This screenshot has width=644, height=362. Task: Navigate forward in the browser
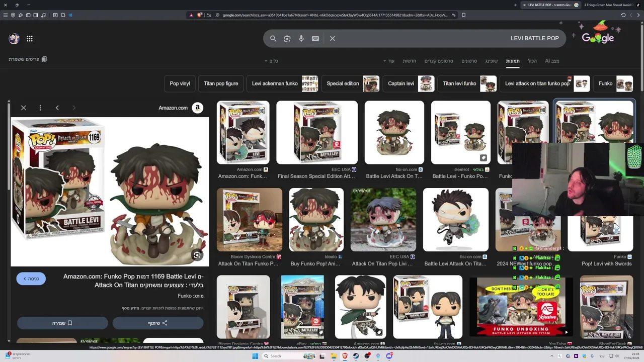(631, 15)
